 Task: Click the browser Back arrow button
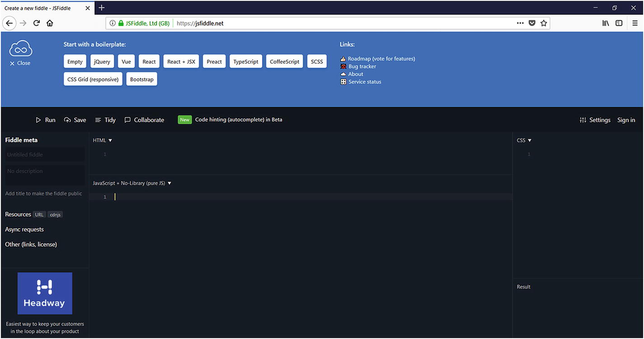pos(9,23)
